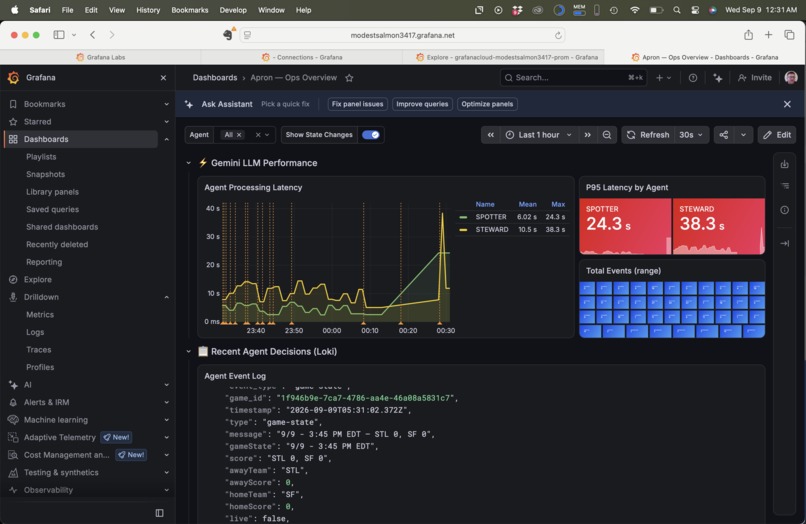Collapse the Dashboards section
806x524 pixels.
pos(167,139)
